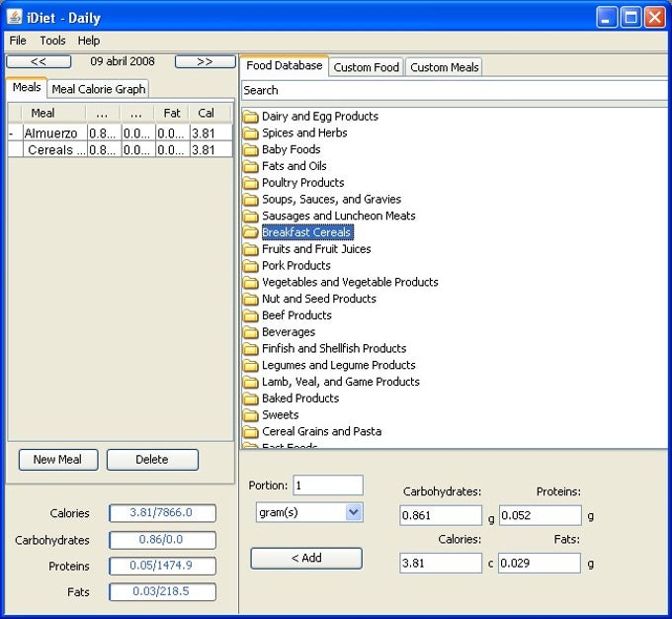The height and width of the screenshot is (619, 672).
Task: Click the Carbohydrates value field showing 0.861
Action: click(x=441, y=515)
